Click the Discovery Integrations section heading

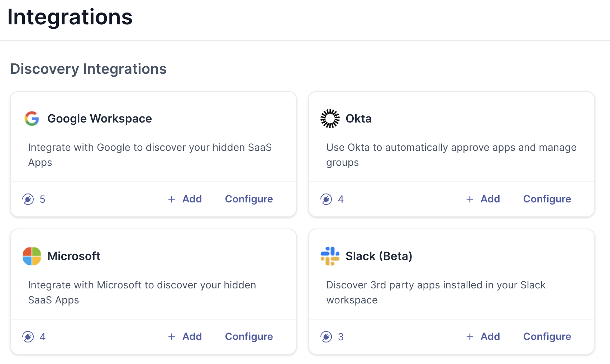[x=89, y=69]
